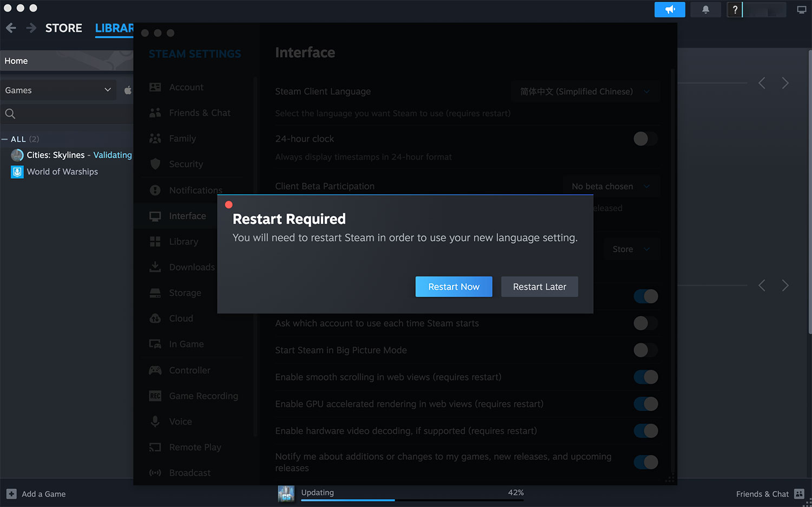812x507 pixels.
Task: Collapse the ALL games group
Action: (x=5, y=139)
